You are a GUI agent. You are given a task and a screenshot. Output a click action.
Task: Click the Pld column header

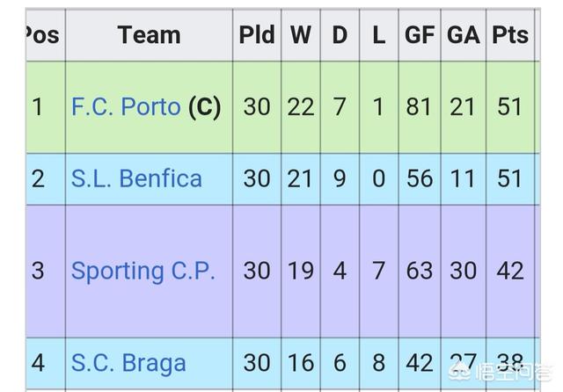[257, 35]
